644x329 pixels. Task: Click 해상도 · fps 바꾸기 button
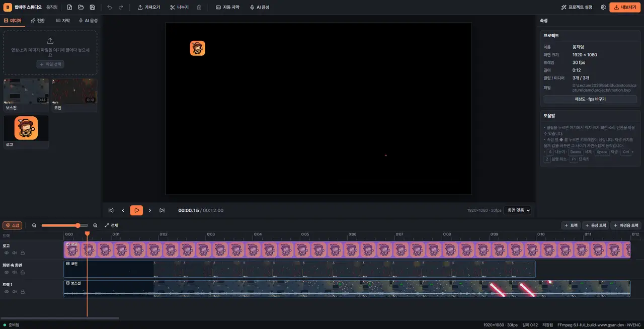590,99
